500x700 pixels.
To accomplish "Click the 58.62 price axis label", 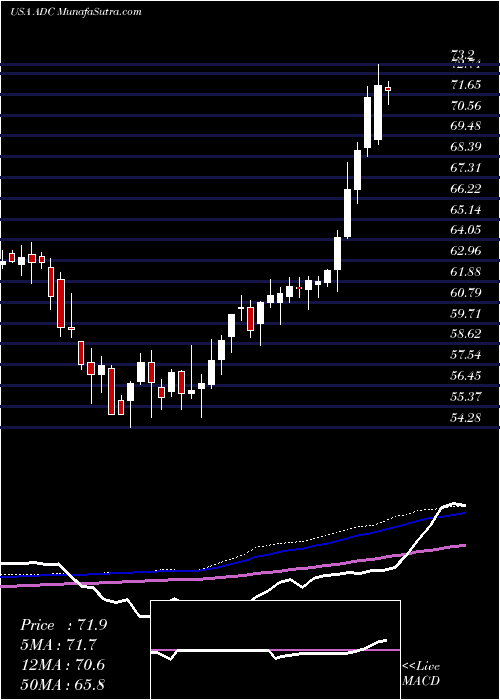I will coord(466,334).
